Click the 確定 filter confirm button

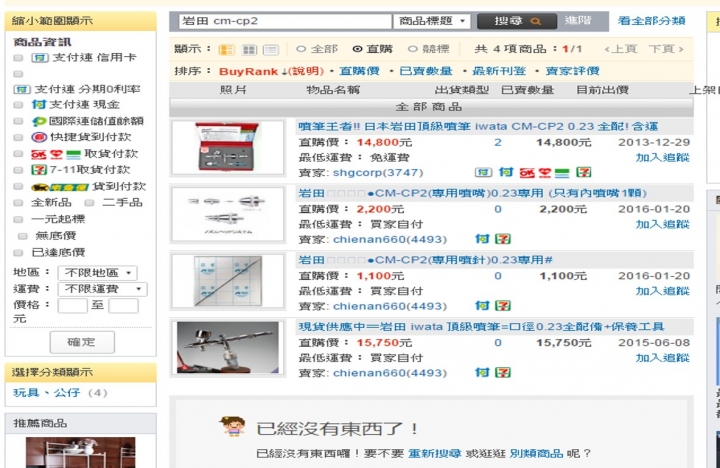tap(82, 342)
